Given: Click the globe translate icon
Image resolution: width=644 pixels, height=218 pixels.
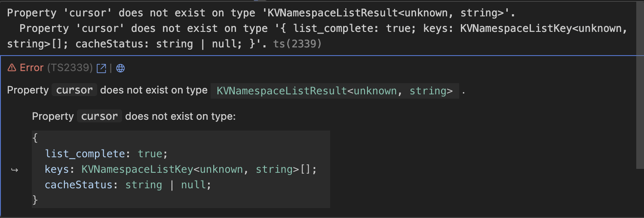Looking at the screenshot, I should coord(120,68).
